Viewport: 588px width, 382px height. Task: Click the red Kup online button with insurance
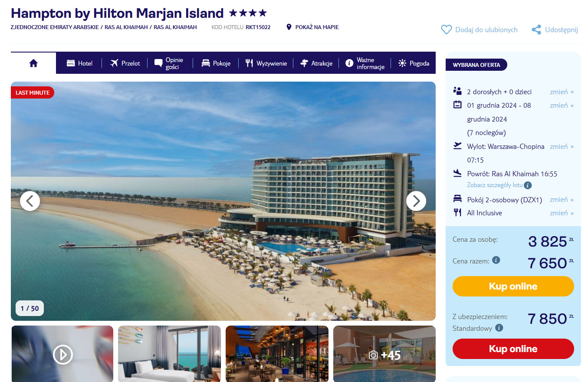(x=513, y=349)
